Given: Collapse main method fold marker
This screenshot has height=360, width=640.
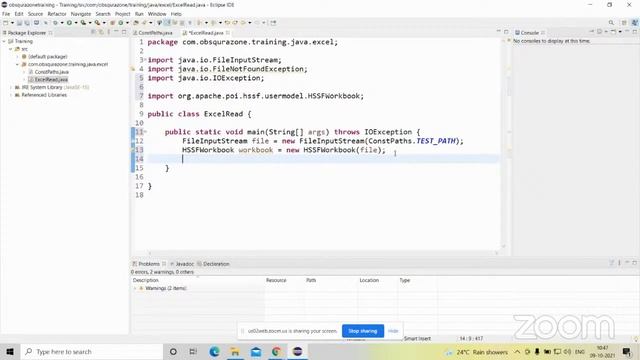Looking at the screenshot, I should click(145, 132).
